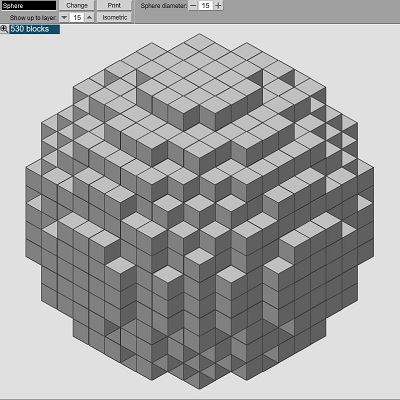Click the Show up to layer label
400x400 pixels.
tap(33, 18)
